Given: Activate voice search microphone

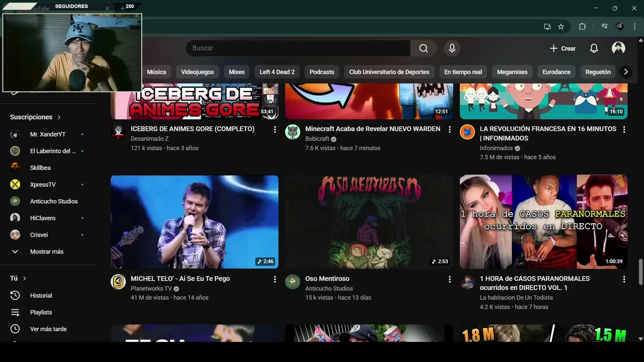Looking at the screenshot, I should 452,48.
